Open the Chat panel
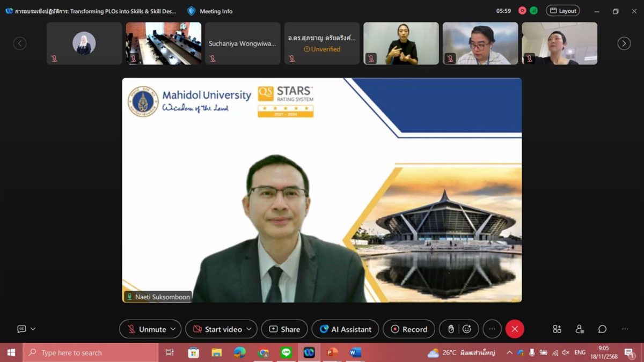The image size is (644, 362). tap(602, 329)
